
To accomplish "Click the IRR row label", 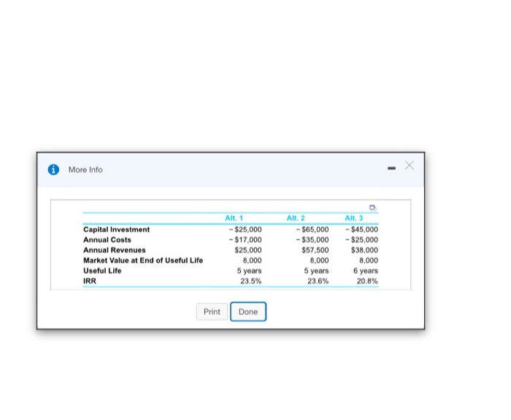I will 90,281.
